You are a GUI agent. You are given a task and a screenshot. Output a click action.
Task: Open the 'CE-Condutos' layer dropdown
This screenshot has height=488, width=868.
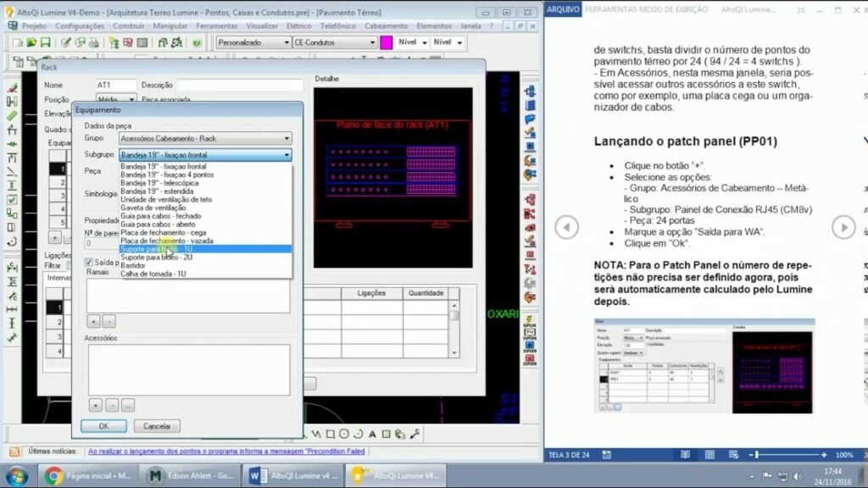pos(372,42)
